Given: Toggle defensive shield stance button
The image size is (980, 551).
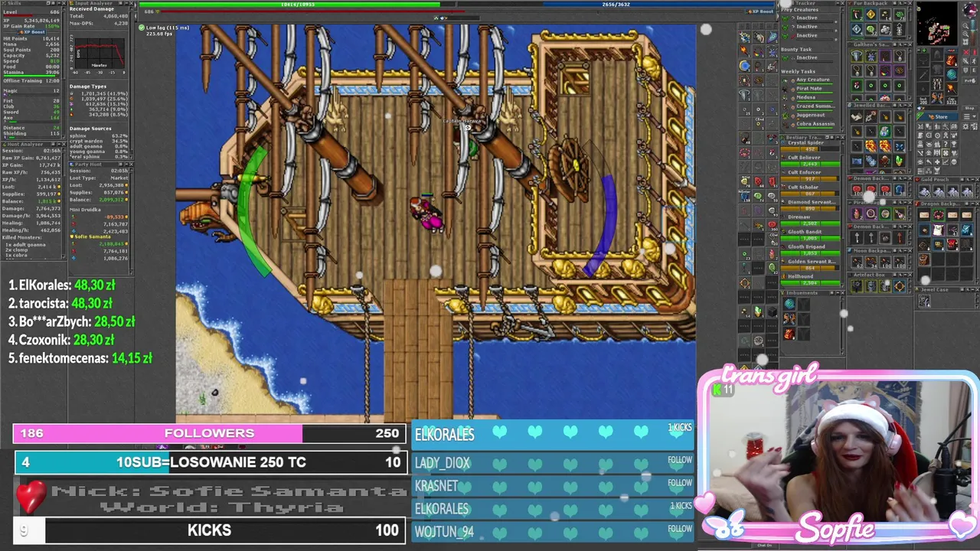Looking at the screenshot, I should tap(965, 70).
